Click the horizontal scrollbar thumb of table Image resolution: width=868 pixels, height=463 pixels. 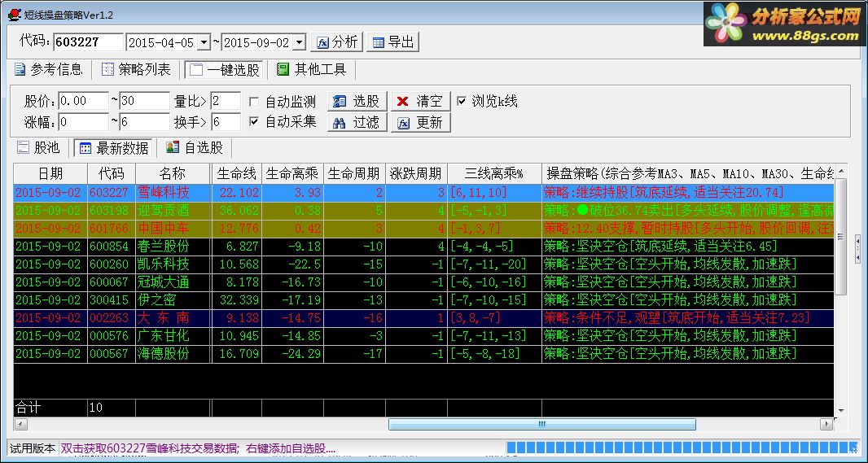pyautogui.click(x=542, y=424)
